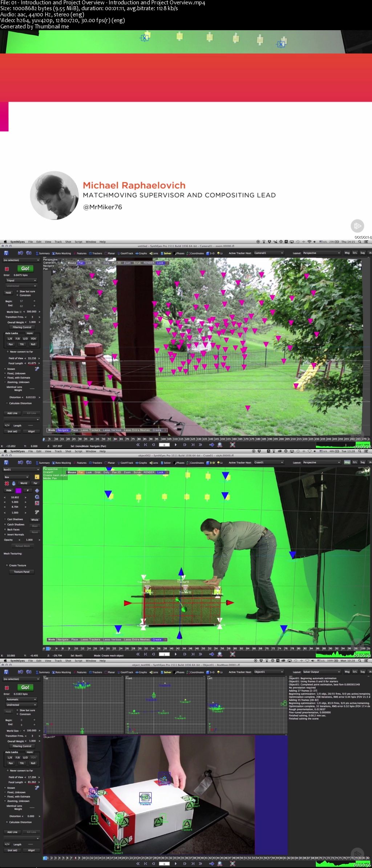Click play button in Camera01 window

pos(176,445)
